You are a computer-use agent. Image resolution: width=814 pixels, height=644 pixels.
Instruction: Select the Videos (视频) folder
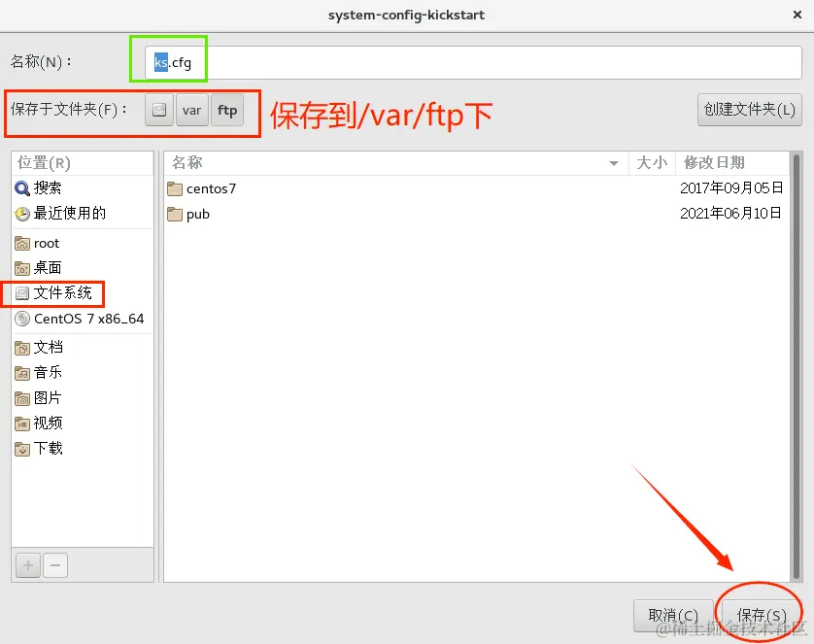pyautogui.click(x=82, y=424)
